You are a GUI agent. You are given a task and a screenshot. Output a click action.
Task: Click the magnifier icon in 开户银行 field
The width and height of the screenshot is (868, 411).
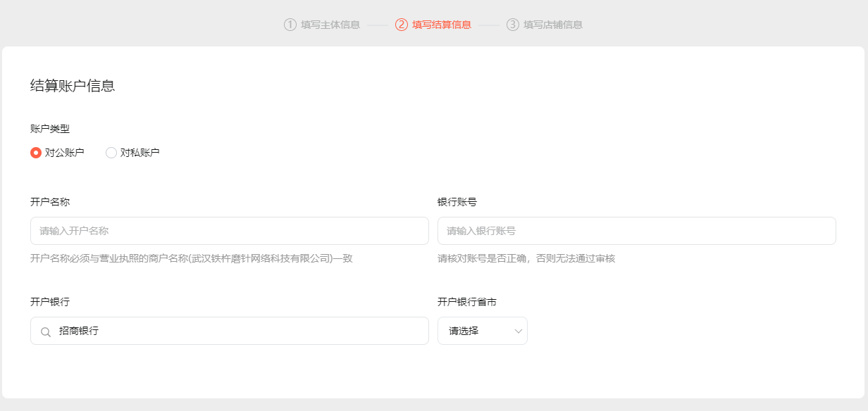pos(46,331)
